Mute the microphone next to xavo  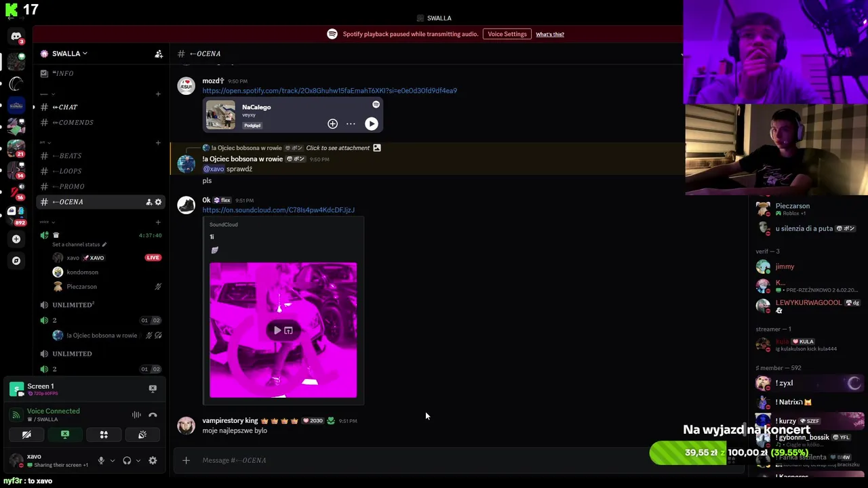(x=101, y=460)
